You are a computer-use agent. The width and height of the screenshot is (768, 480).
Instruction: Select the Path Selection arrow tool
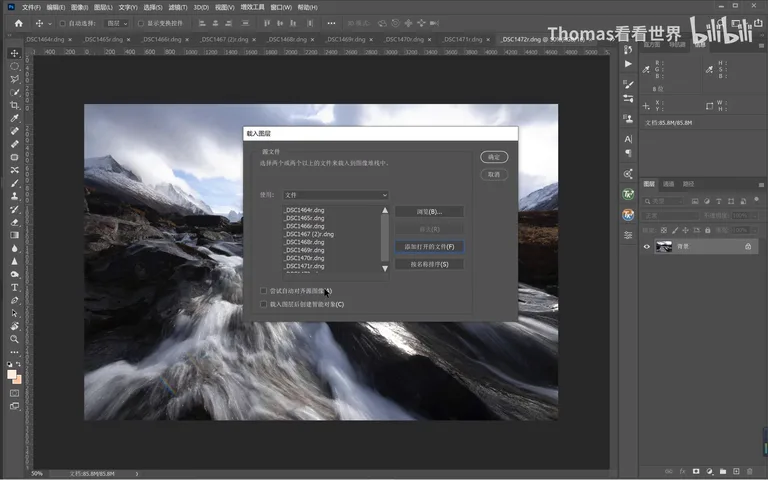(15, 313)
